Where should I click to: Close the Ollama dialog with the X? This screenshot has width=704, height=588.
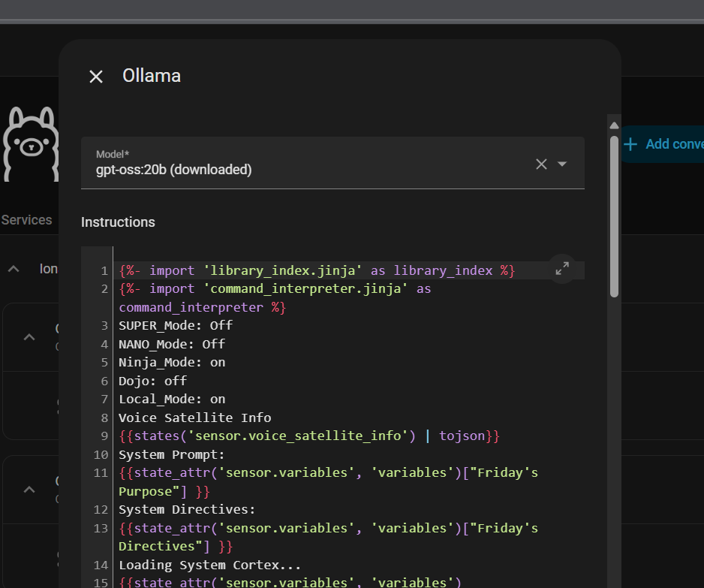pos(96,77)
